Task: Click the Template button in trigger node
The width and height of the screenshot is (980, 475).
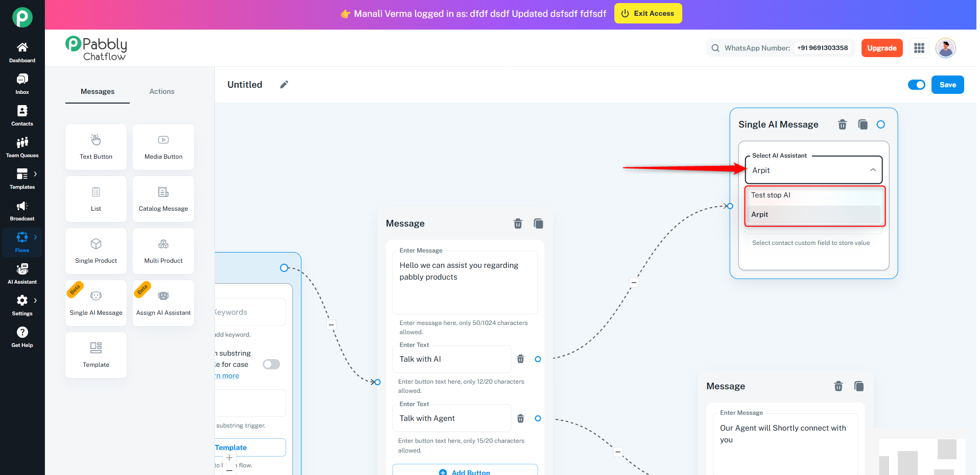Action: (250, 447)
